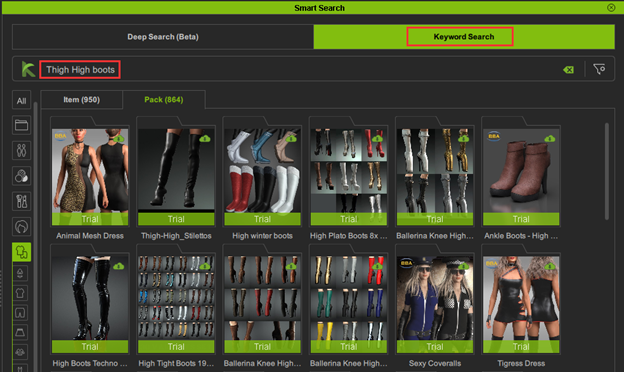Open the Project folder category icon
The image size is (624, 372).
coord(21,126)
